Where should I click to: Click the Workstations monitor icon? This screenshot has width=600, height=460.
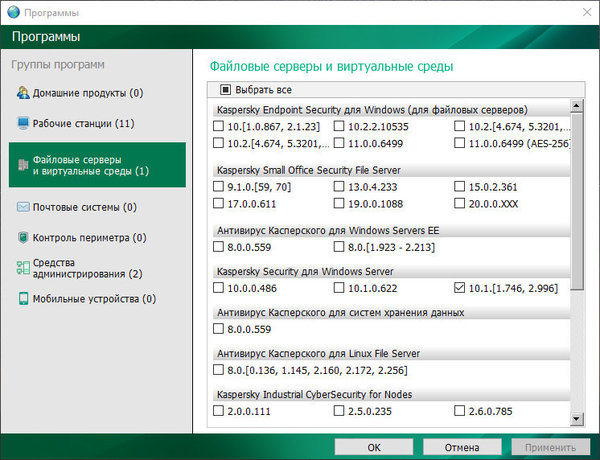[x=23, y=124]
